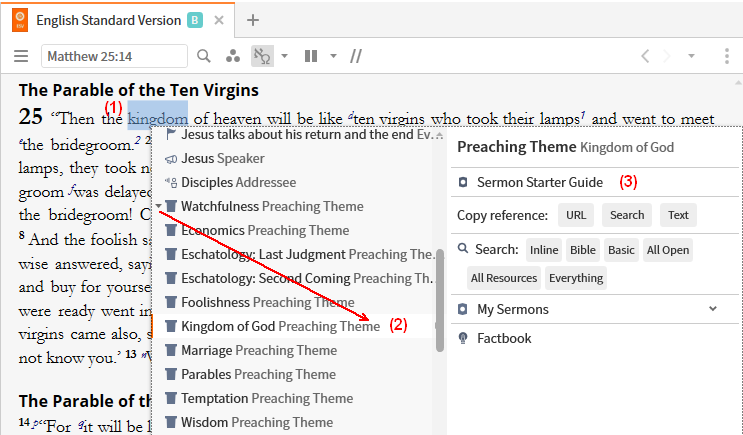Click the context menu scroll-up arrow
Viewport: 743px width, 435px height.
click(x=440, y=135)
